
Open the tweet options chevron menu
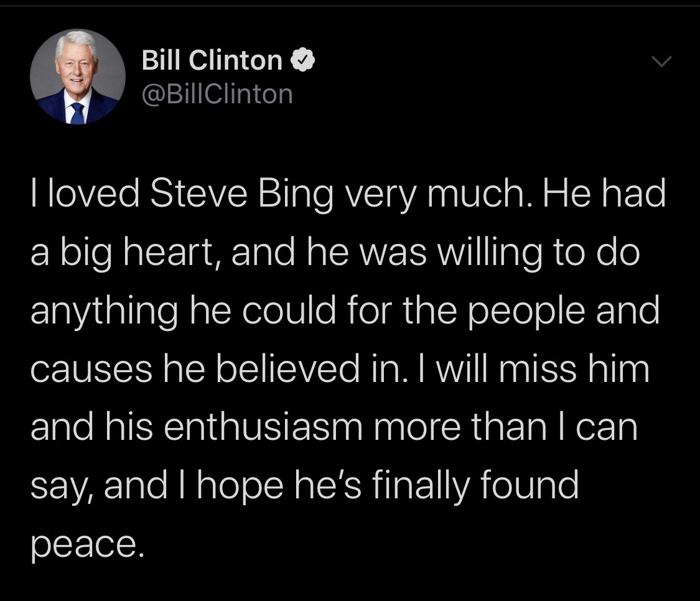click(x=661, y=62)
